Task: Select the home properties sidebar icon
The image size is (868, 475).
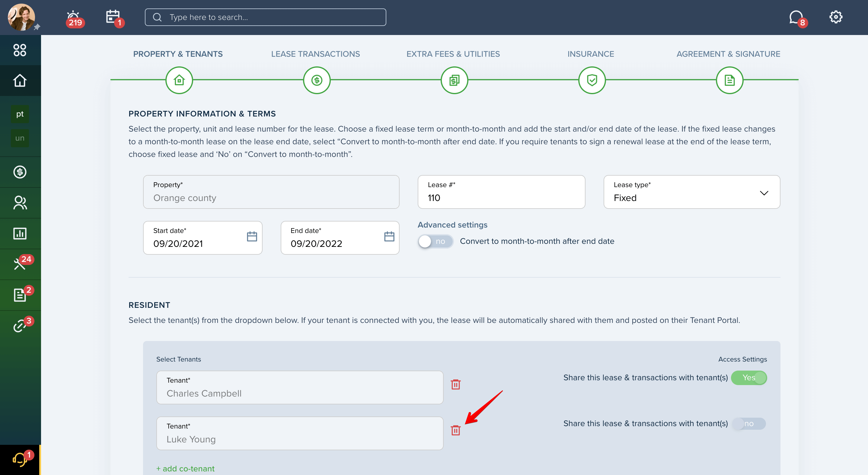Action: [x=20, y=80]
